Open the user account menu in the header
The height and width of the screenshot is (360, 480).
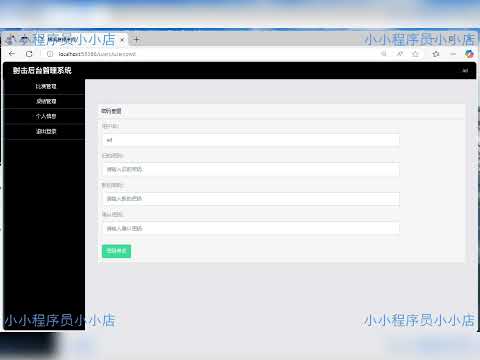(x=465, y=71)
